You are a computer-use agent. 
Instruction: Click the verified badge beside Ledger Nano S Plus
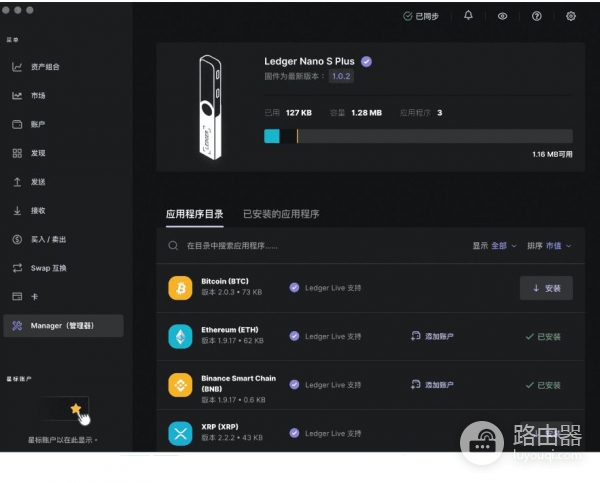[366, 62]
